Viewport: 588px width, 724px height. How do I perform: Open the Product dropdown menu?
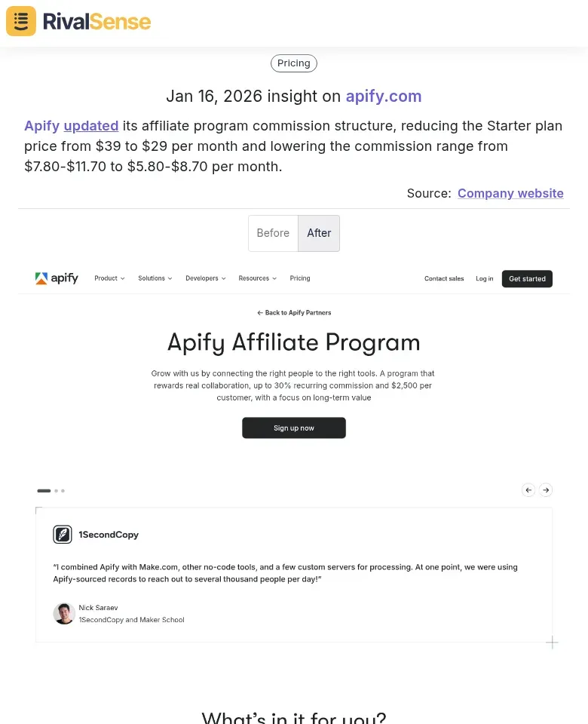tap(109, 278)
